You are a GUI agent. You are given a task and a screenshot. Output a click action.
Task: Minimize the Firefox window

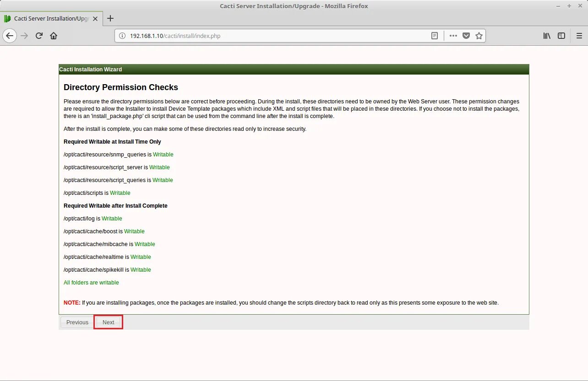tap(559, 6)
